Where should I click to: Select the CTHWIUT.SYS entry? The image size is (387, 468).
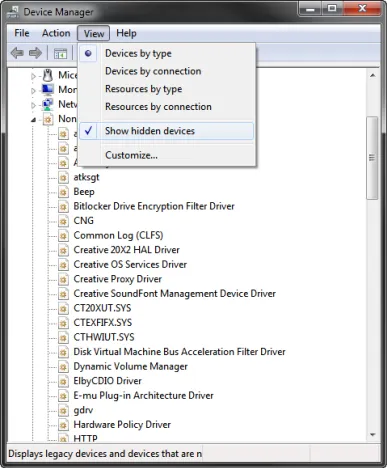click(104, 337)
